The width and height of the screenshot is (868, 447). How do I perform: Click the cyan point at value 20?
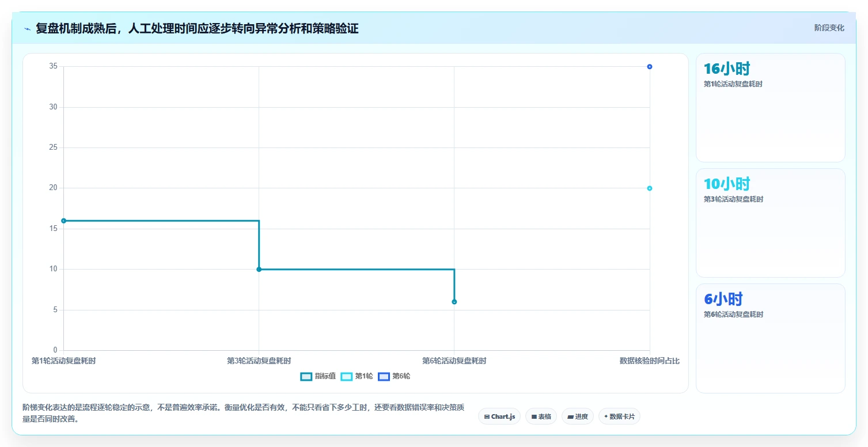click(x=650, y=188)
